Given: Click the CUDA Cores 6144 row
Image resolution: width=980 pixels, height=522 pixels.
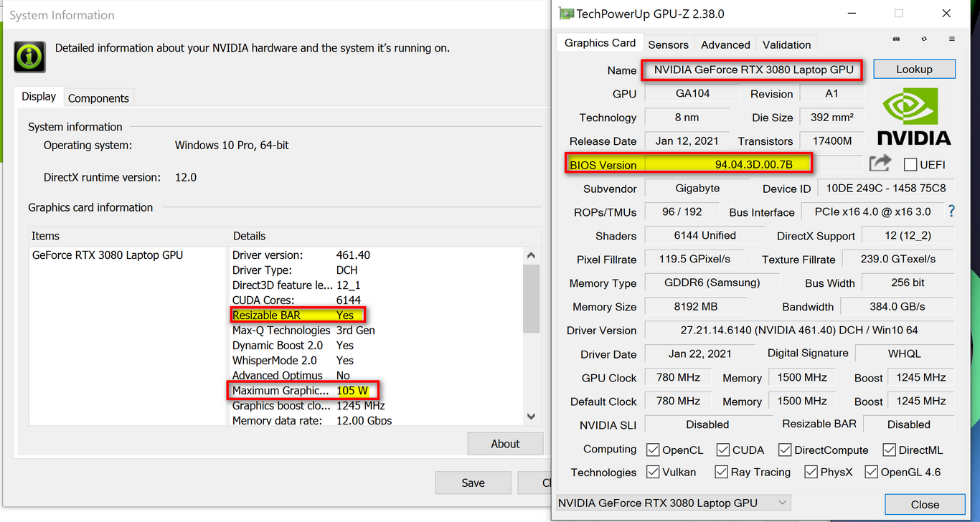Looking at the screenshot, I should (x=297, y=300).
